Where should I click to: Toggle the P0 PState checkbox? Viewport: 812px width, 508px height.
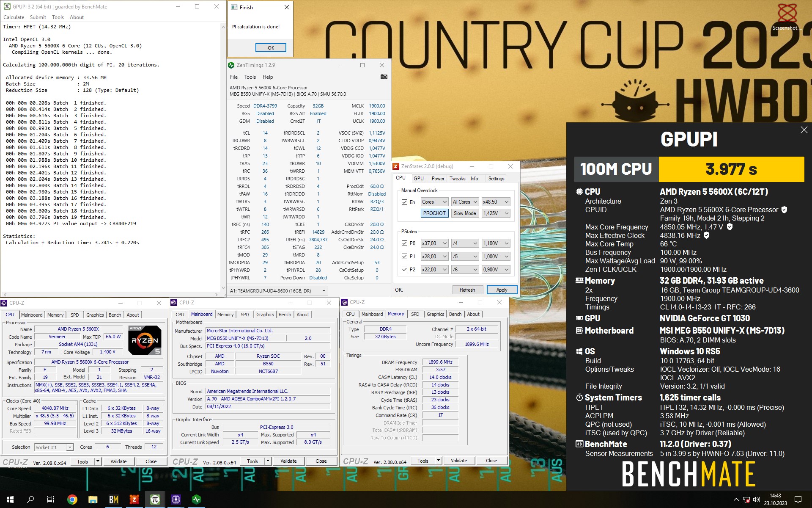click(405, 243)
